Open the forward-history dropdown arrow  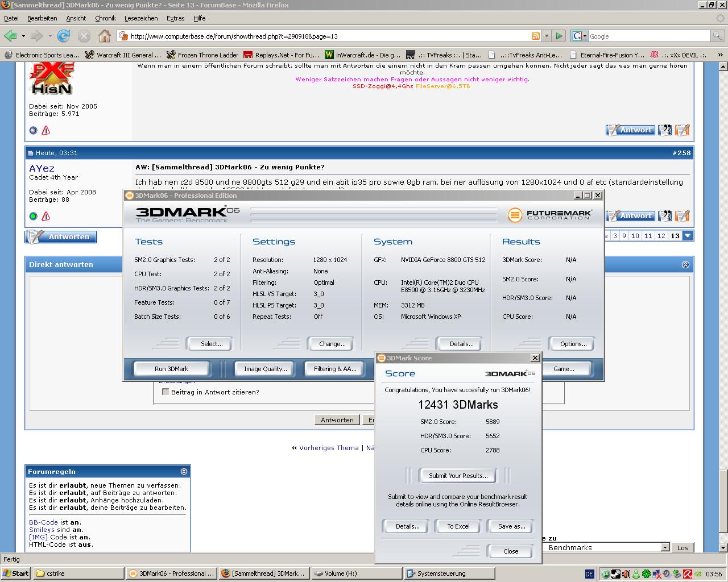coord(50,36)
